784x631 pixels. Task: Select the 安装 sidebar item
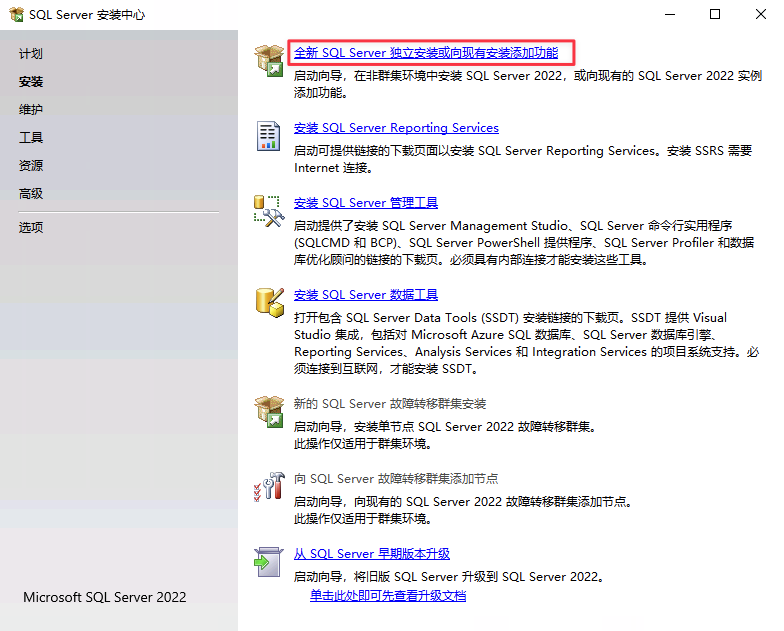pyautogui.click(x=31, y=82)
